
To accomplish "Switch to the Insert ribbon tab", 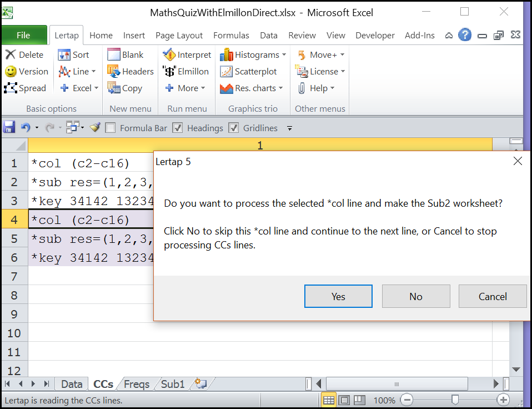I will tap(134, 36).
